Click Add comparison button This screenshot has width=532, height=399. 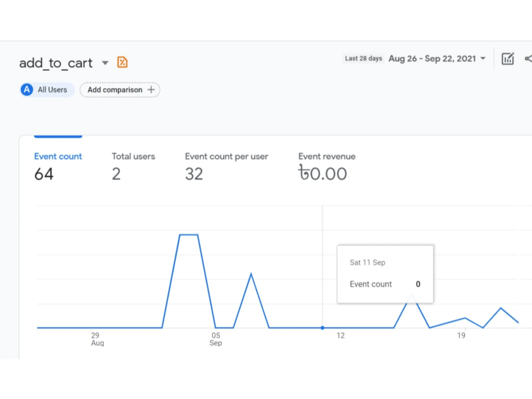120,90
